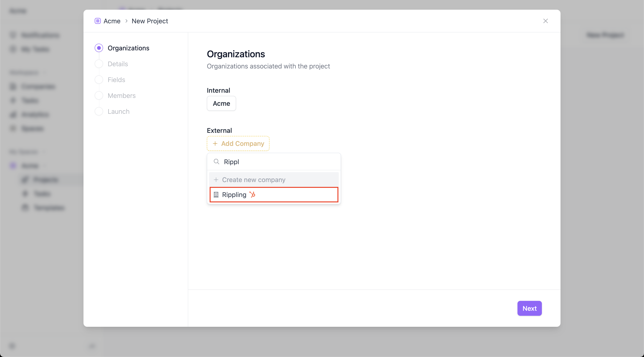Go to the Launch step

(x=119, y=111)
